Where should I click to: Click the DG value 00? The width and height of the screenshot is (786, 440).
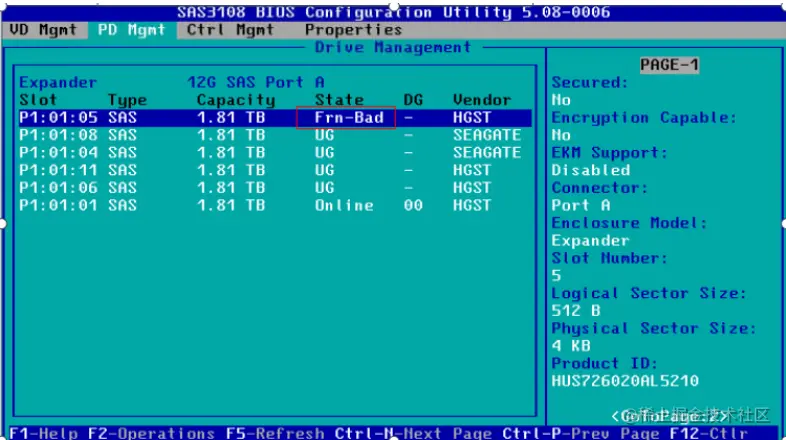[x=413, y=205]
